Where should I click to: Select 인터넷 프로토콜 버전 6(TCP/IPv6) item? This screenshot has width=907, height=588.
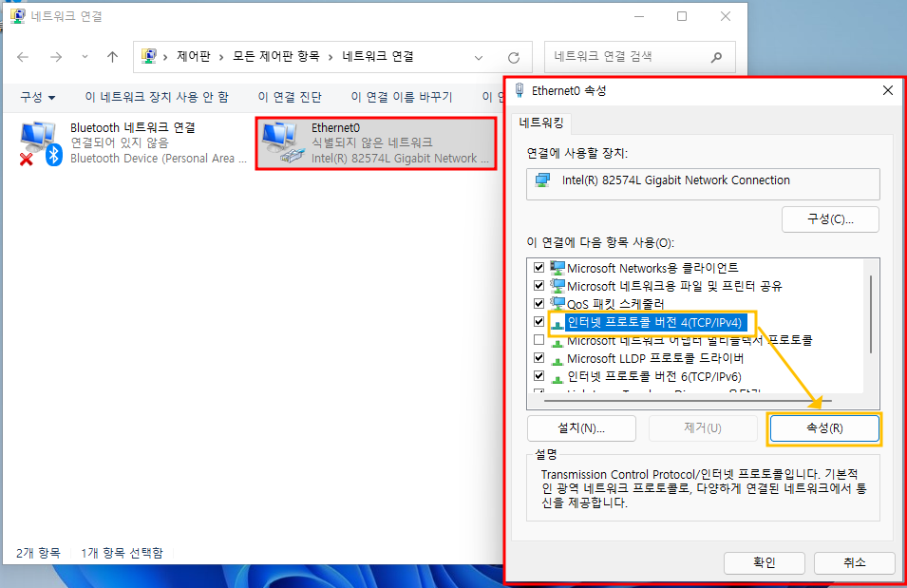tap(653, 376)
